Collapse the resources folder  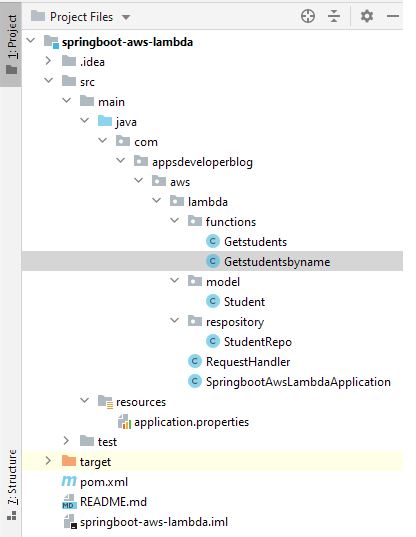(85, 400)
